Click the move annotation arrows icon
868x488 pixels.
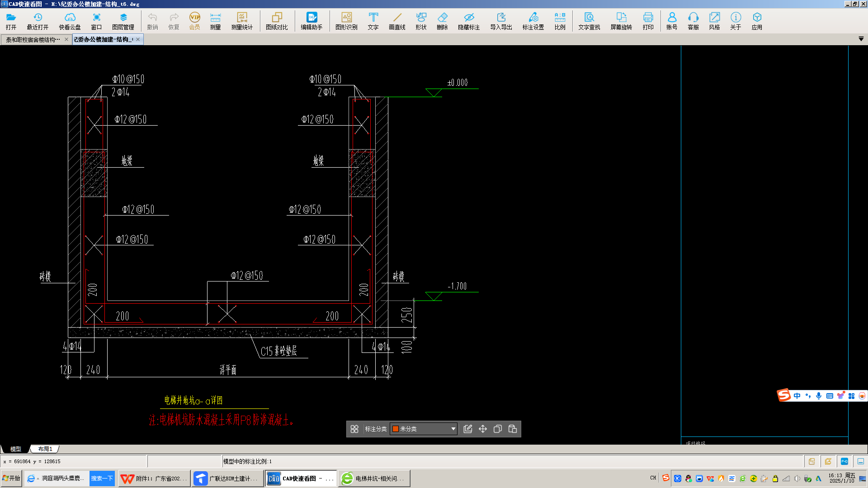(483, 429)
